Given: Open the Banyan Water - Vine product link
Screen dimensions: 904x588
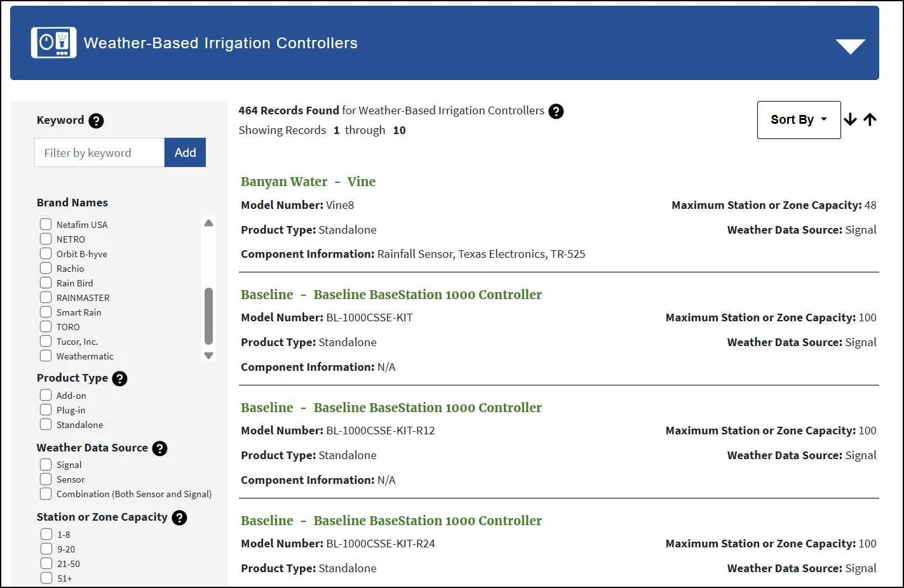Looking at the screenshot, I should pos(308,182).
